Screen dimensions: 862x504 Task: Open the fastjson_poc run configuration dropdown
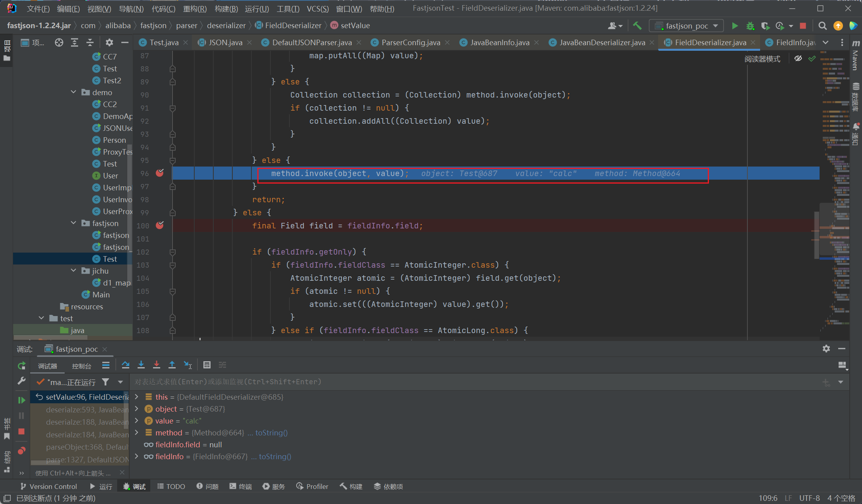point(687,26)
